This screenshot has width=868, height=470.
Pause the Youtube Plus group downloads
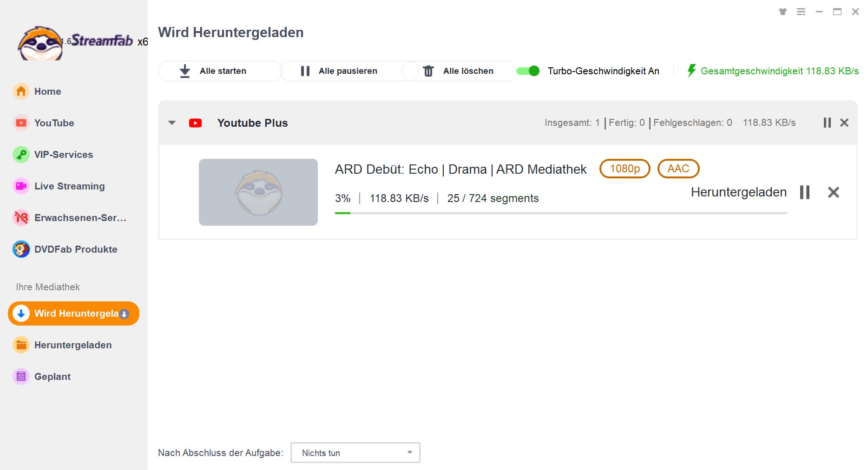tap(827, 123)
